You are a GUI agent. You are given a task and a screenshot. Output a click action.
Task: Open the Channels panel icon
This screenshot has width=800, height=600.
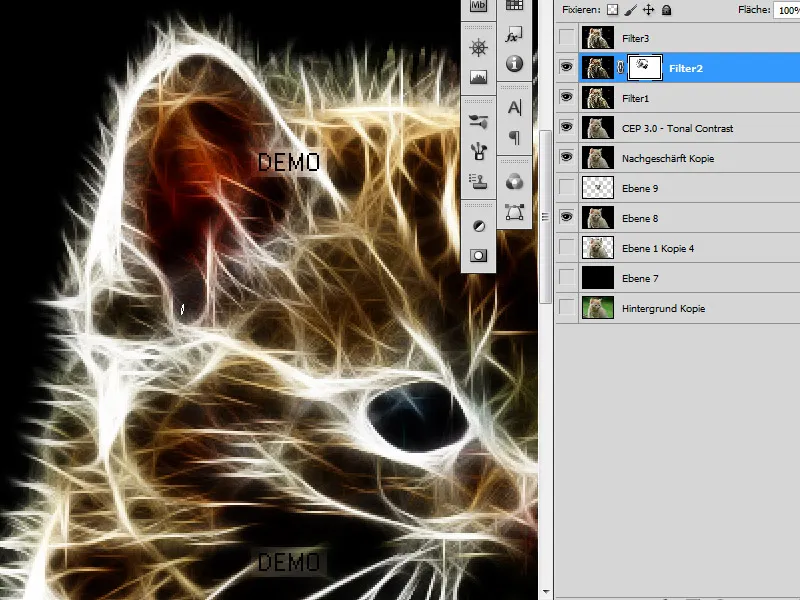(514, 182)
